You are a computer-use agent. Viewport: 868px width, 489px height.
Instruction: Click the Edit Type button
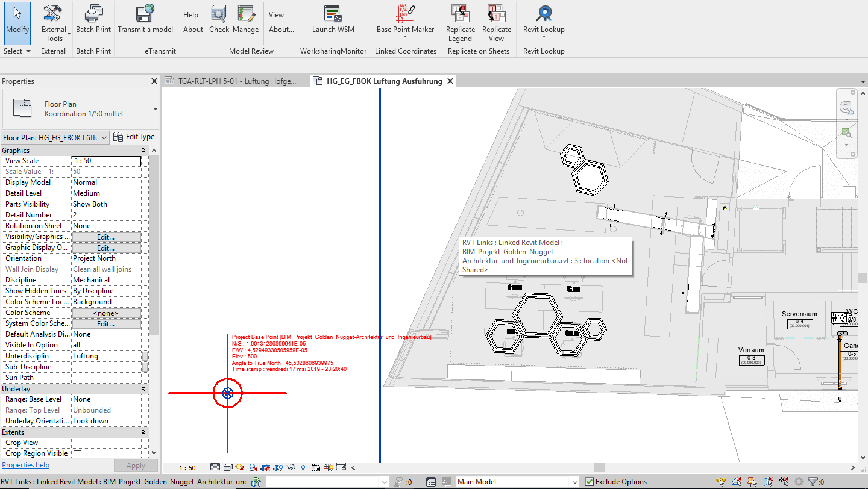[x=134, y=137]
